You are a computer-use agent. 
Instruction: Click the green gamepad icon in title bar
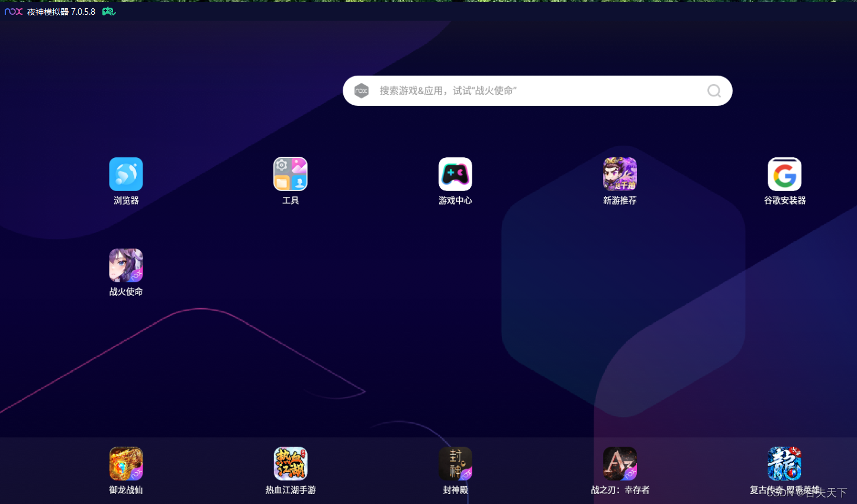point(109,11)
